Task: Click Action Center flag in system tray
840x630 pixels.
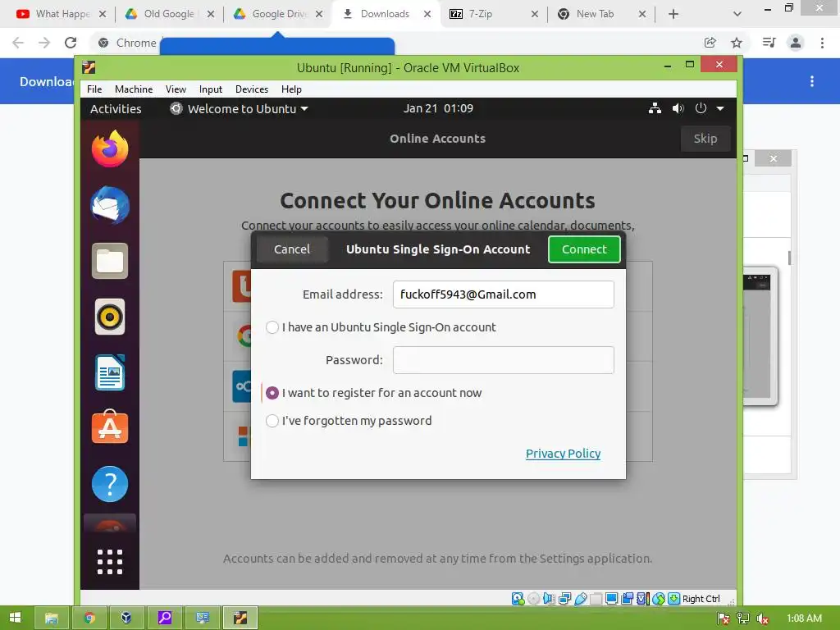Action: click(724, 619)
